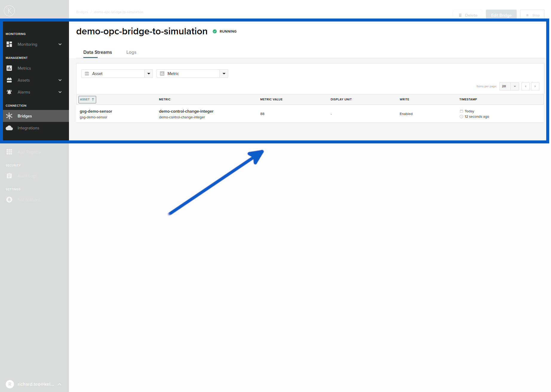Click the App Registry grid icon
This screenshot has height=392, width=551.
(9, 152)
